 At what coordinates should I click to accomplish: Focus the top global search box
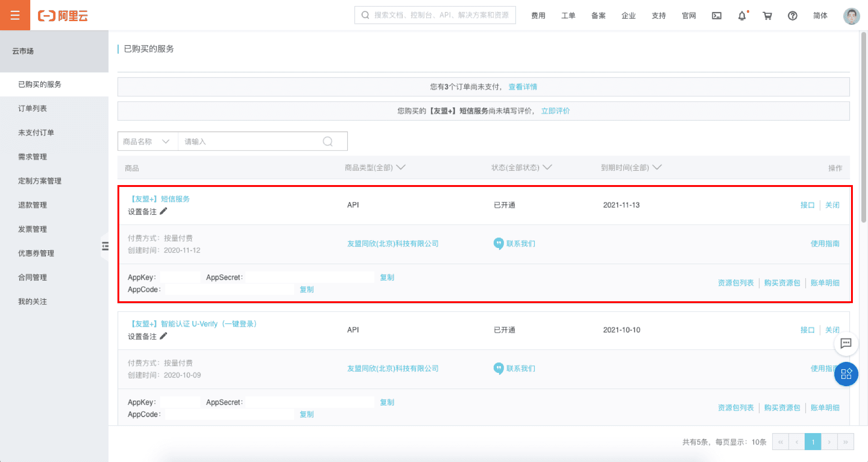435,15
